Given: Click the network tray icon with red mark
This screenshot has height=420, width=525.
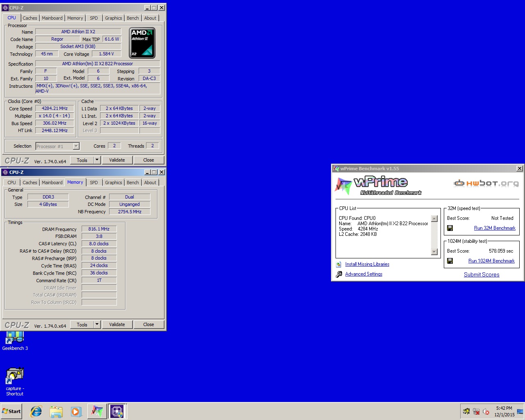Looking at the screenshot, I should coord(476,411).
